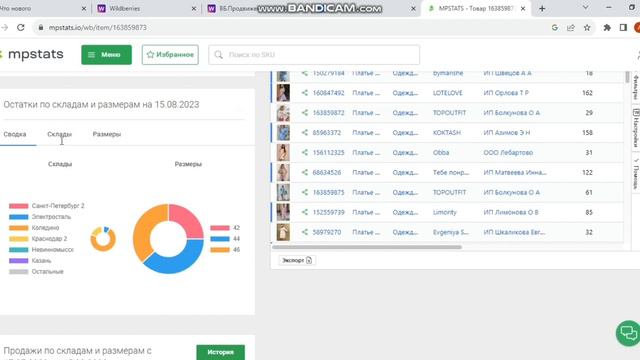Image resolution: width=640 pixels, height=360 pixels.
Task: Open brand link KOKTASH
Action: tap(447, 133)
